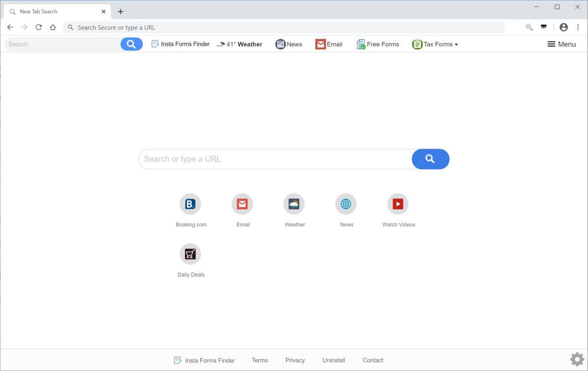Click the 41° Weather toolbar link
The image size is (588, 371).
click(239, 44)
